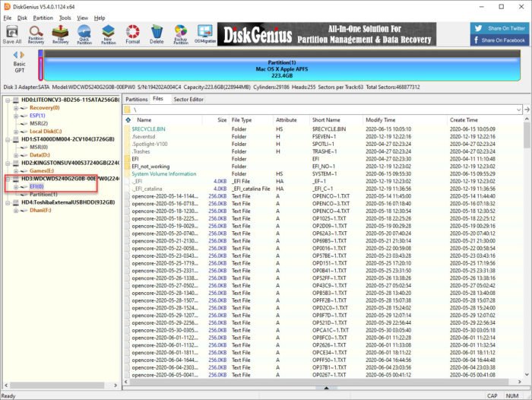Switch to the Sector Editor tab
This screenshot has width=532, height=400.
pos(188,99)
